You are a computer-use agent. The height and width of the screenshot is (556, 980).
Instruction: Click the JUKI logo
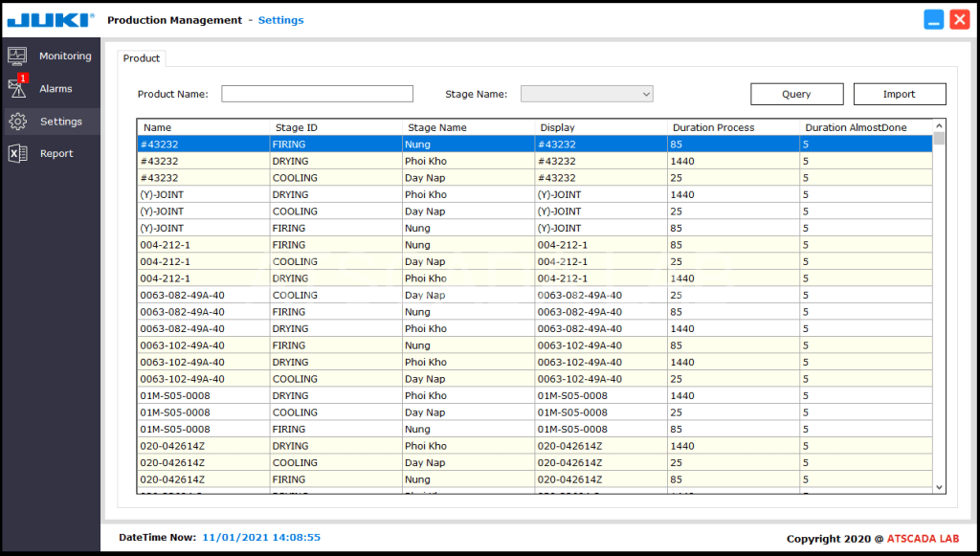pyautogui.click(x=51, y=19)
